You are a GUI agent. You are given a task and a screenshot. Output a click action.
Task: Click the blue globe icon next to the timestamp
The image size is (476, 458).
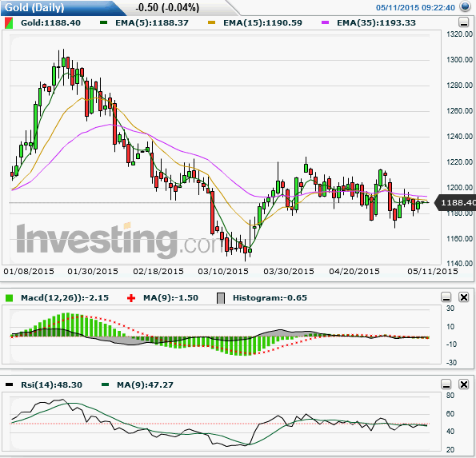point(465,6)
